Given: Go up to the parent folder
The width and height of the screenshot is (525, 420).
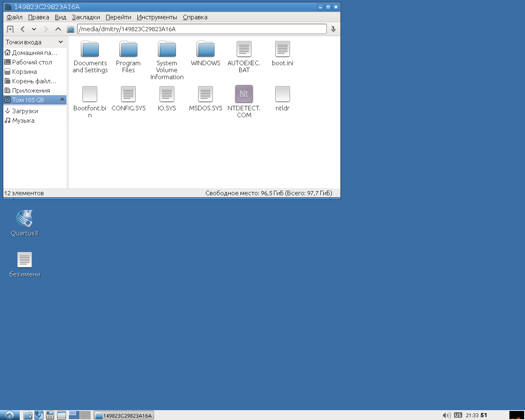Looking at the screenshot, I should click(x=58, y=29).
